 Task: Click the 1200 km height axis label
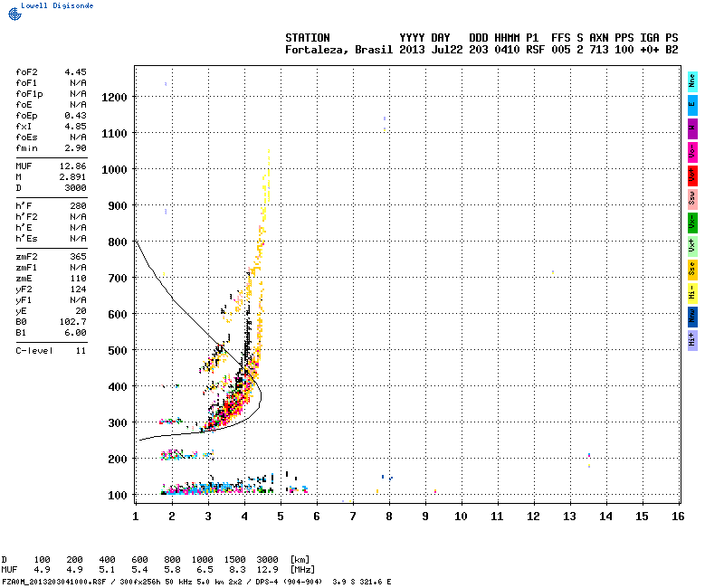coord(114,98)
